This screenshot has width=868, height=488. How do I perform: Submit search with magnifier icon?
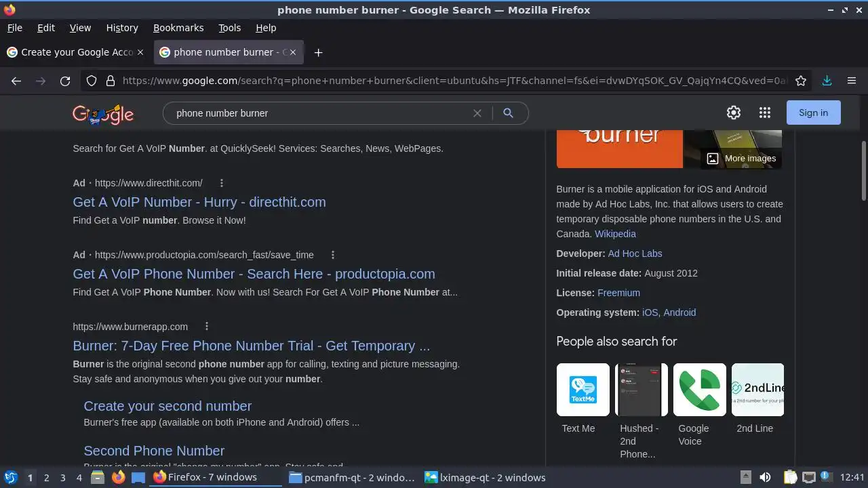pos(508,113)
